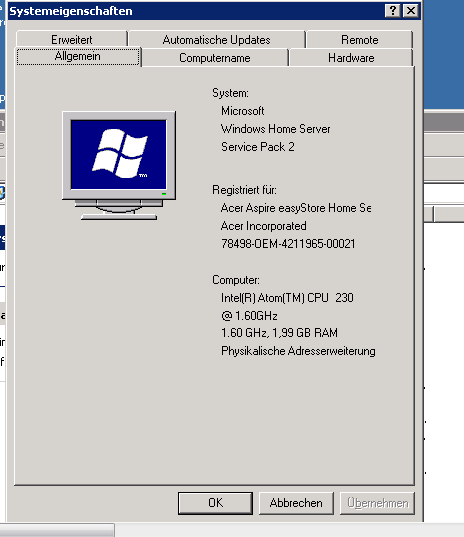Click the 'Registriert für:' label
The image size is (464, 537).
click(244, 190)
